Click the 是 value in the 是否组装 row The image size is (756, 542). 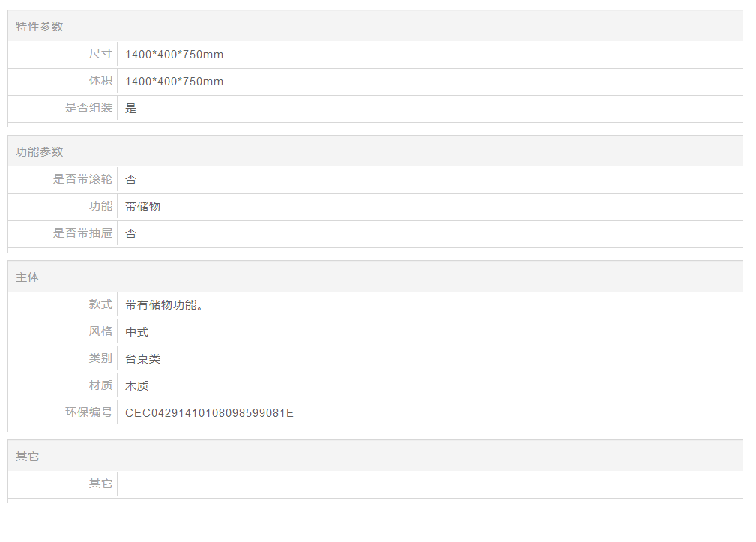point(131,109)
